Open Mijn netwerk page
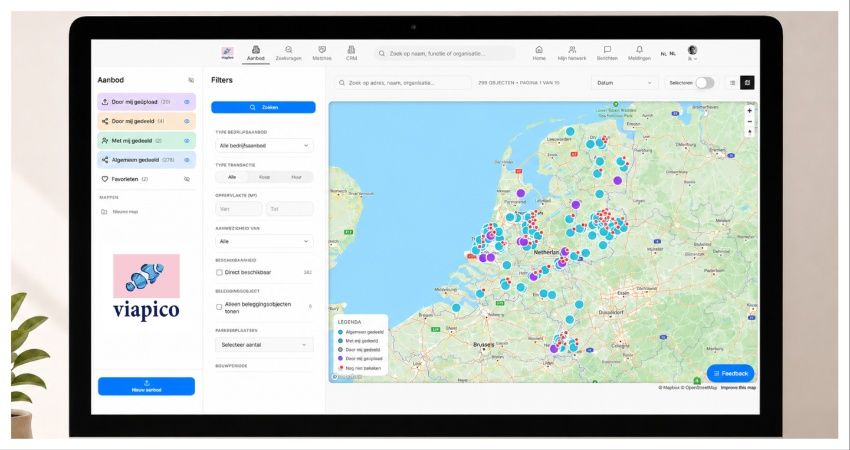This screenshot has width=850, height=450. [x=572, y=53]
